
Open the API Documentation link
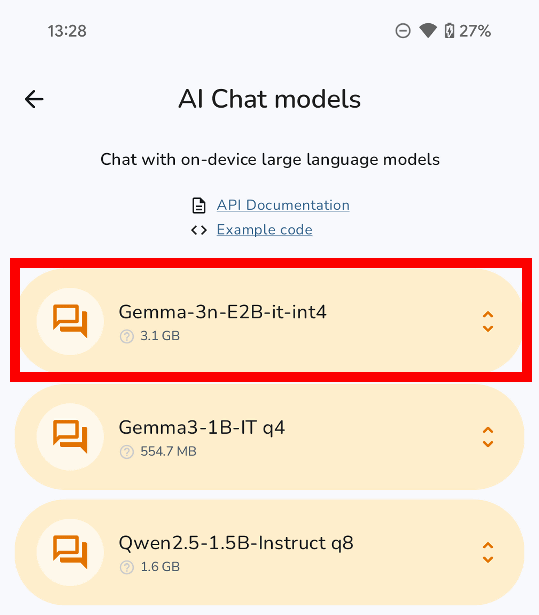pos(283,206)
